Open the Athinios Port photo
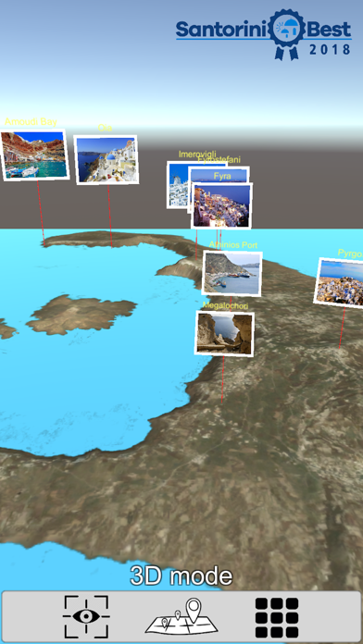Viewport: 363px width, 644px height. point(232,273)
